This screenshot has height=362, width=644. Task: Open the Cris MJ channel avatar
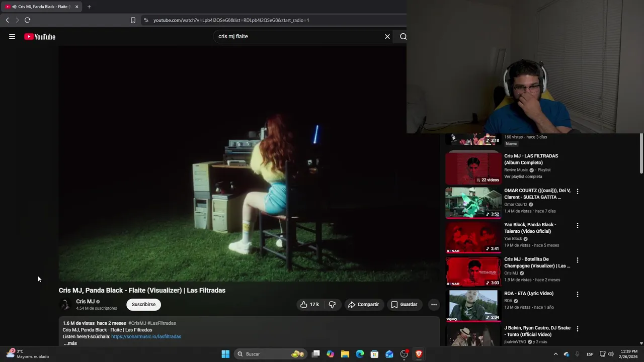pos(65,305)
